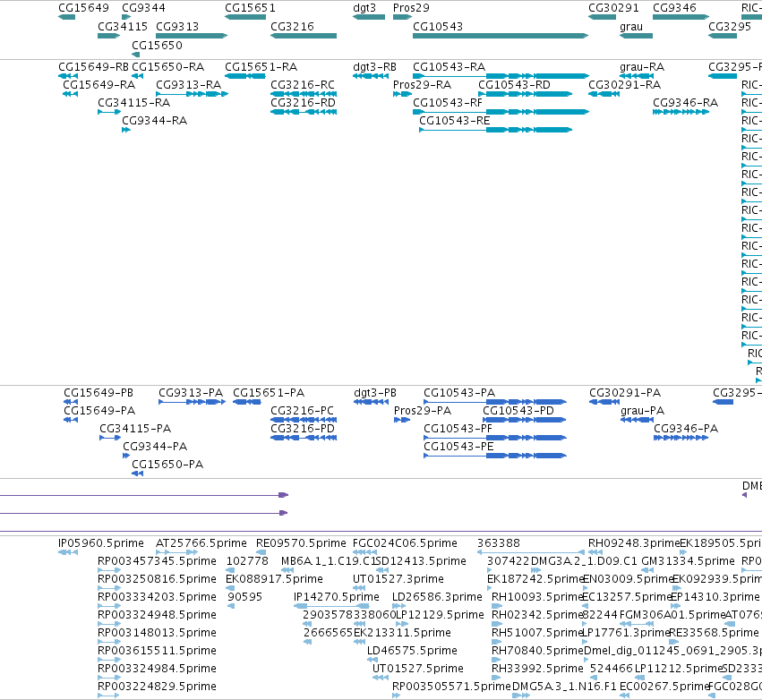Image resolution: width=762 pixels, height=700 pixels.
Task: Select the CG15651 gene bar
Action: point(245,17)
